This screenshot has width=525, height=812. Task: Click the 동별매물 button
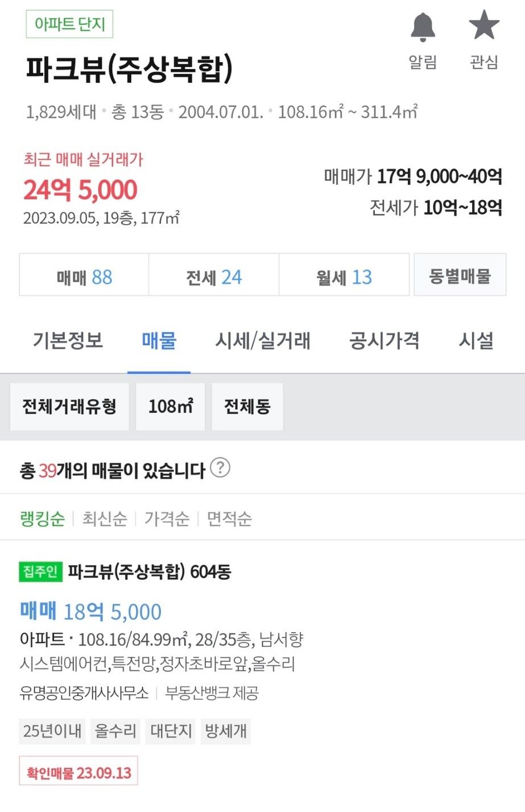tap(460, 276)
